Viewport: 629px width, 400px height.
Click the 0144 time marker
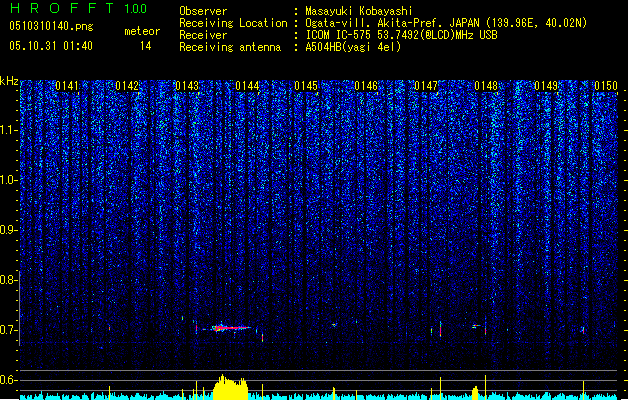[x=247, y=86]
